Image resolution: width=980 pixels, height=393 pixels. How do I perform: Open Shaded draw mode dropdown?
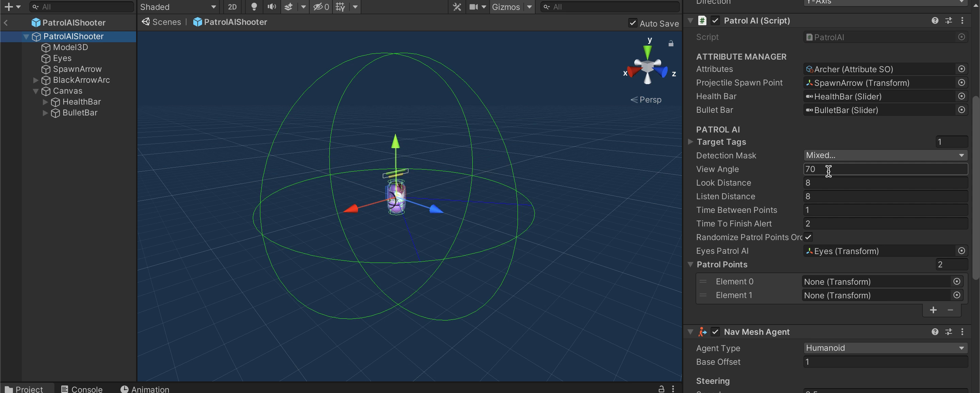point(178,7)
